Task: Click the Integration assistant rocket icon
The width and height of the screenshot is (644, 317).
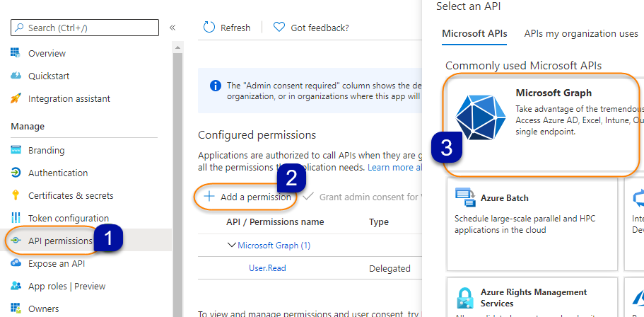Action: [x=16, y=98]
